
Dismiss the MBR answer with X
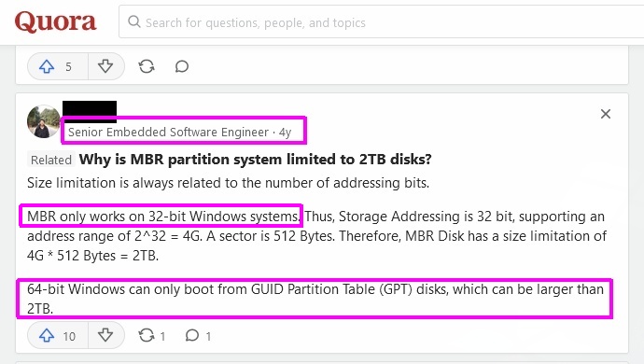[x=606, y=114]
